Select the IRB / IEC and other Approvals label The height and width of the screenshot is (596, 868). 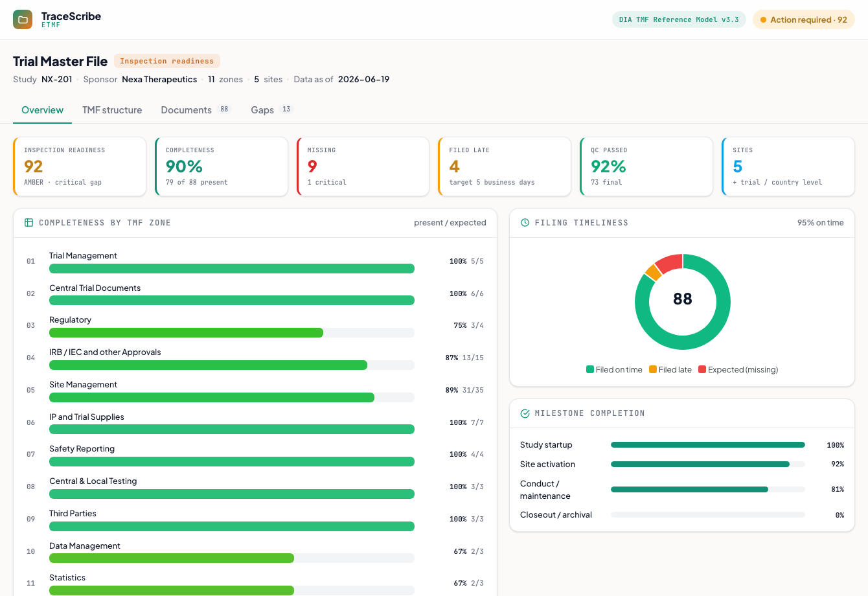(x=105, y=352)
